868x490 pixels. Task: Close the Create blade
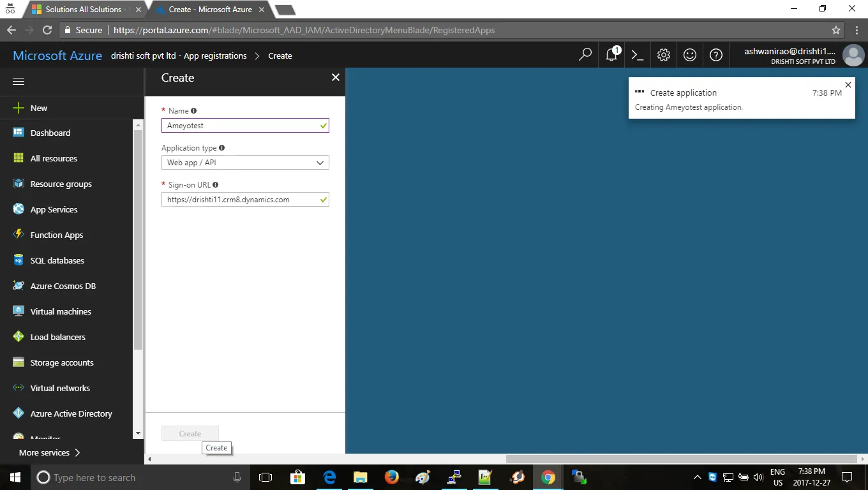pos(336,77)
